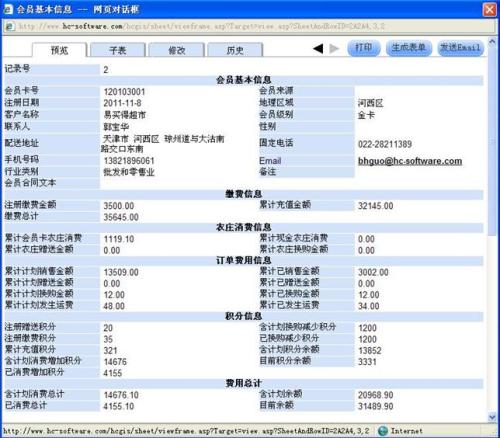Close the 会员基本信息 dialog window
The image size is (500, 438).
489,9
